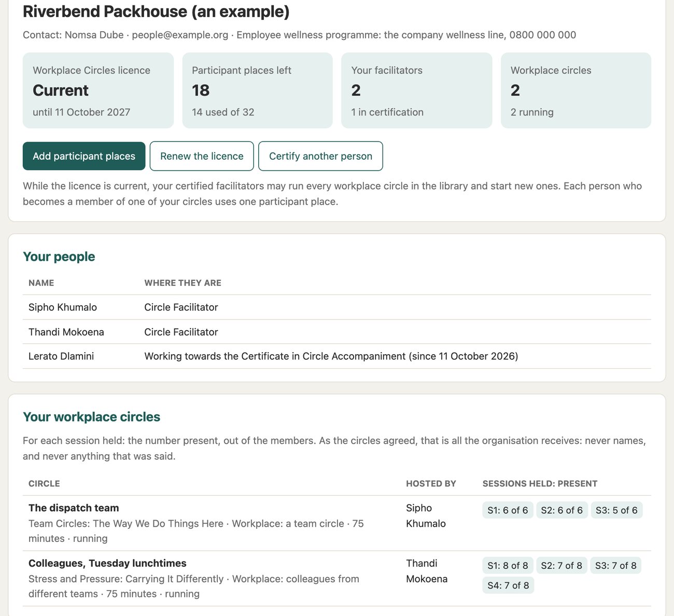The width and height of the screenshot is (674, 616).
Task: Click the CIRCLE column header
Action: 44,484
